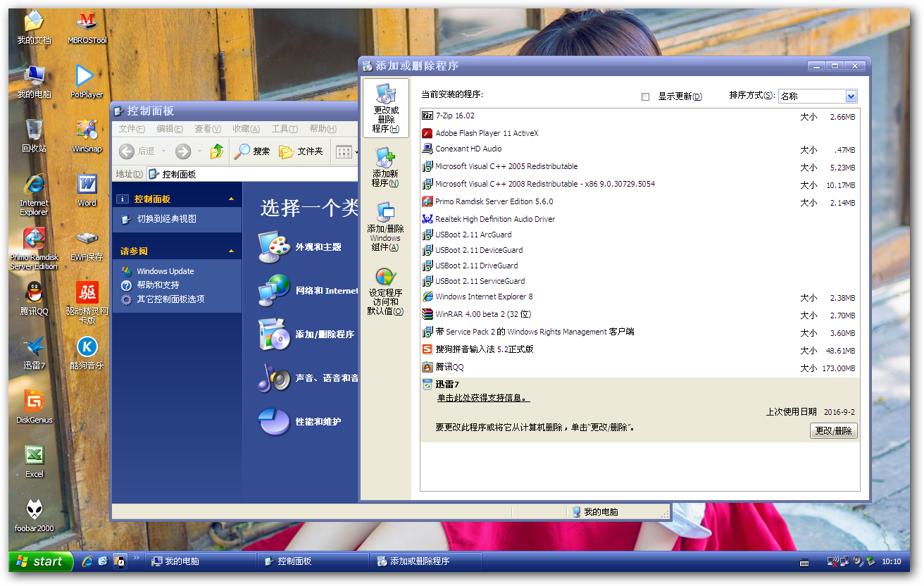Click 切换到经典视图 link

pos(166,219)
